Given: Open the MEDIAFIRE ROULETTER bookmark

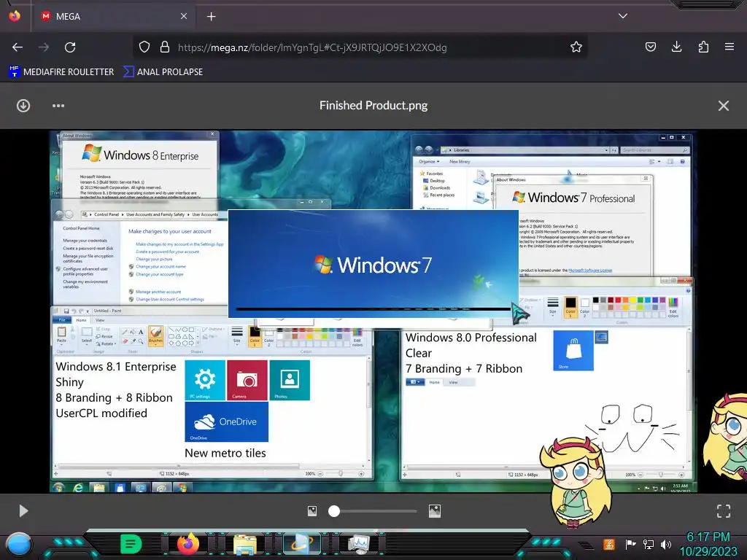Looking at the screenshot, I should pos(61,72).
